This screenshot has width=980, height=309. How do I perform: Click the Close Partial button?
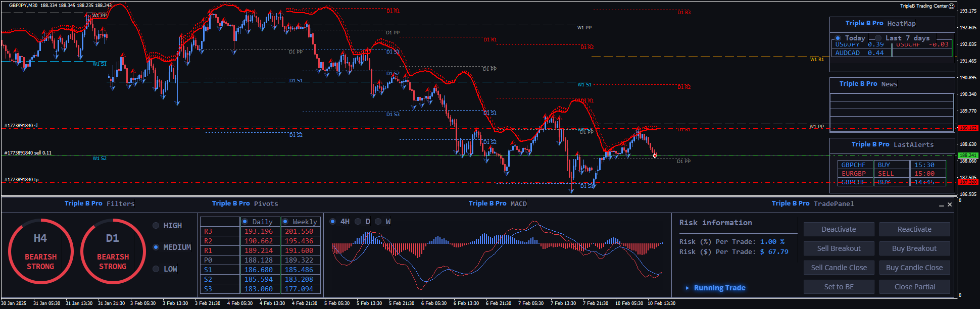click(x=914, y=287)
